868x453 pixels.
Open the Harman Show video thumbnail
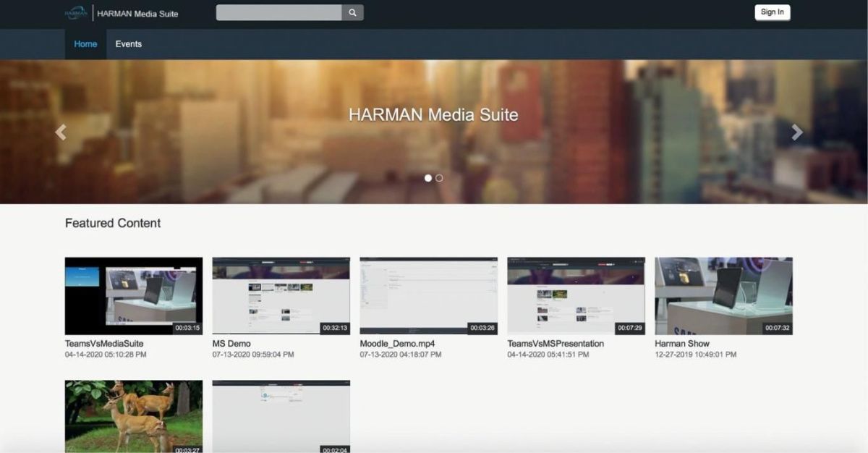(x=723, y=295)
